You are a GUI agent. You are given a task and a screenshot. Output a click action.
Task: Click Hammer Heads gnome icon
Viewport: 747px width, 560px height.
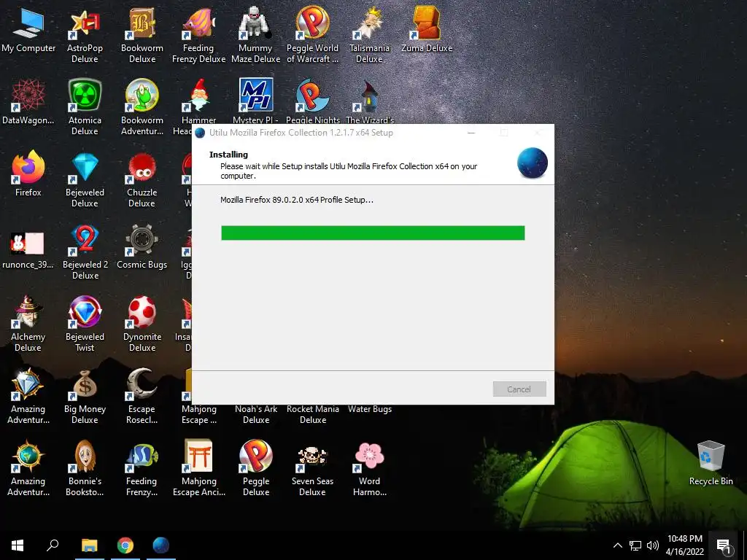click(x=199, y=96)
